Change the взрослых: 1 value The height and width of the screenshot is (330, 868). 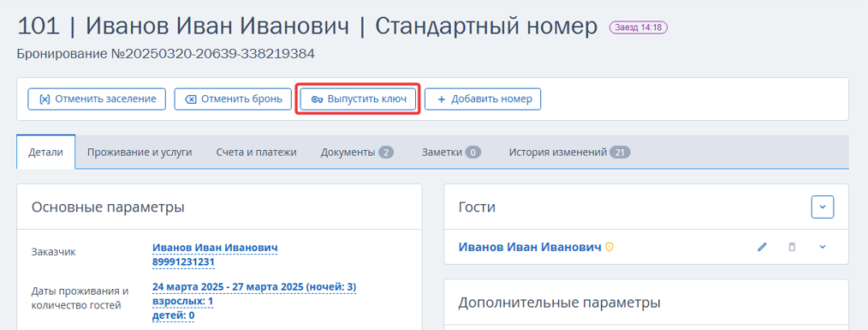[182, 302]
